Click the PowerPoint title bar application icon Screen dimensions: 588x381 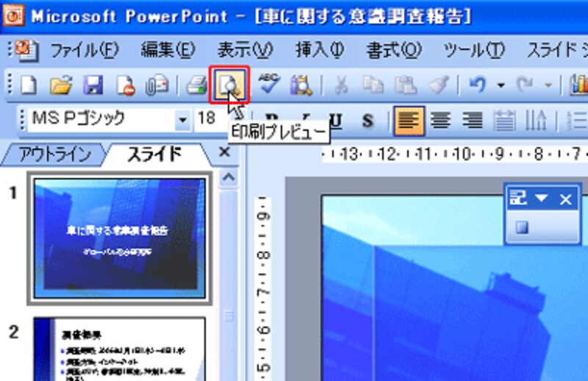tap(14, 15)
